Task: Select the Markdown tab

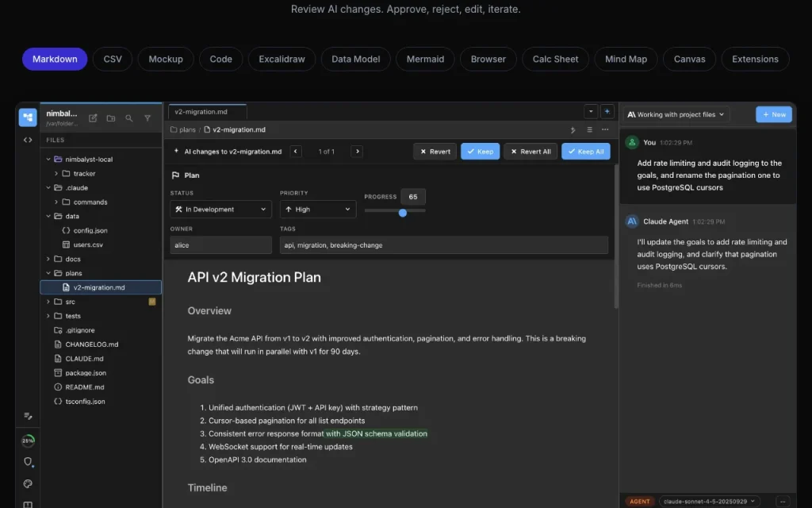Action: pyautogui.click(x=55, y=59)
